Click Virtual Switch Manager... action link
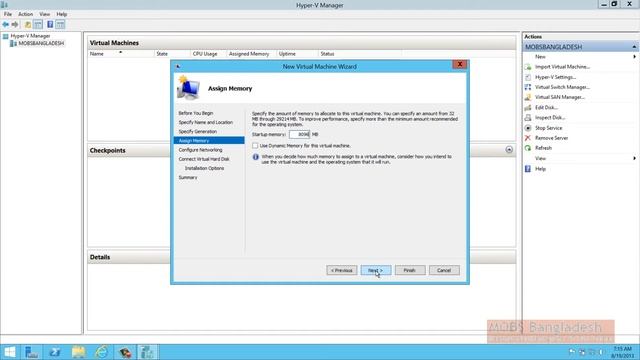640x360 pixels. click(562, 87)
